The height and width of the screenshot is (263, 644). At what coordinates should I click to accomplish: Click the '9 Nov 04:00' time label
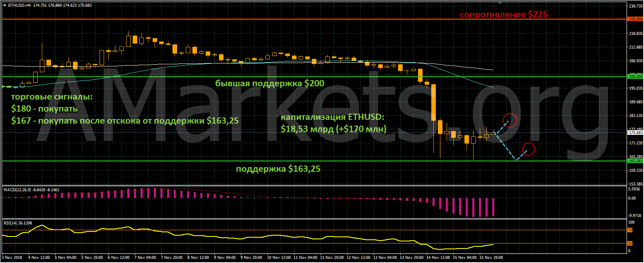(225, 258)
